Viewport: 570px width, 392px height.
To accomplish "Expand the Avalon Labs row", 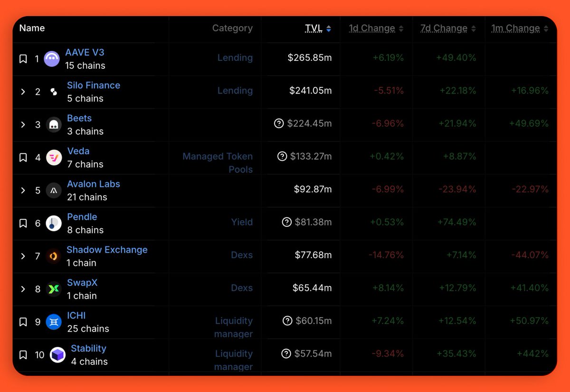I will tap(23, 190).
